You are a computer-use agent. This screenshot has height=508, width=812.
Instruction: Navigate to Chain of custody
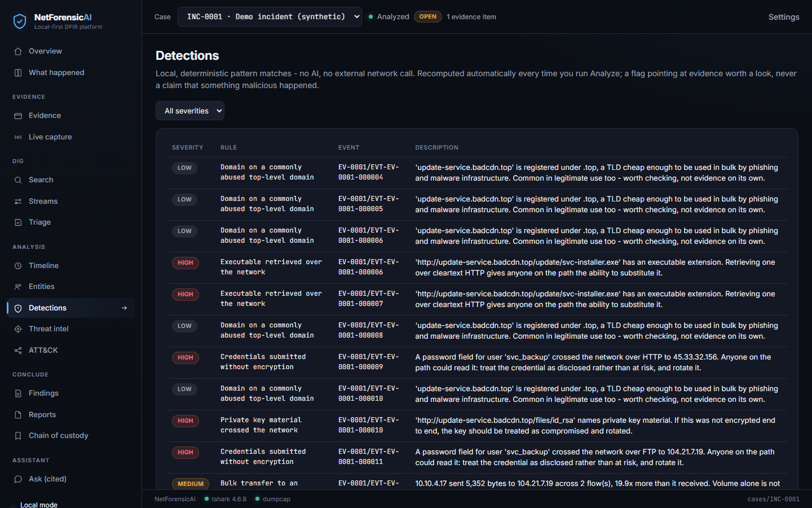71,436
